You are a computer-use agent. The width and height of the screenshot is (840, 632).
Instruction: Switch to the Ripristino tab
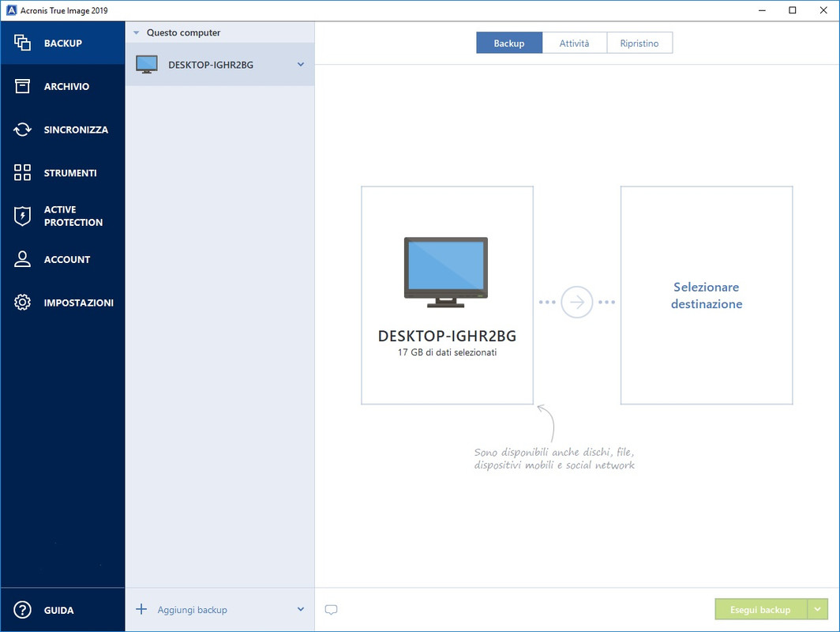point(639,43)
